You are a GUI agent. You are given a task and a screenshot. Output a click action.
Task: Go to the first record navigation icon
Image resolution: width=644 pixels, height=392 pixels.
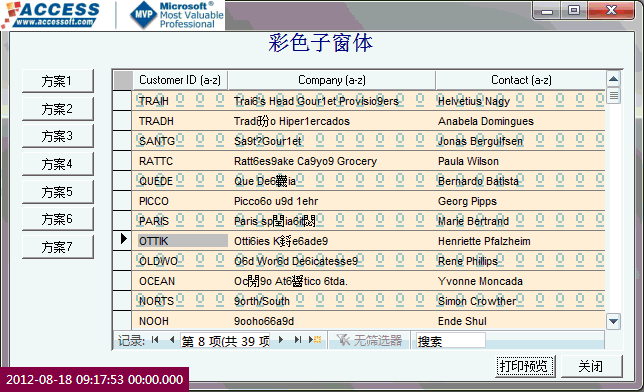(x=155, y=340)
